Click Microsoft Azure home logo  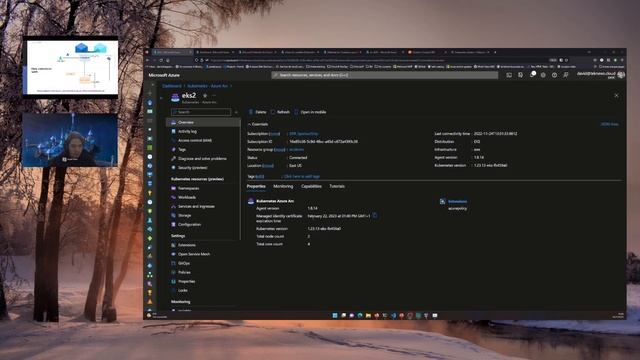click(164, 75)
